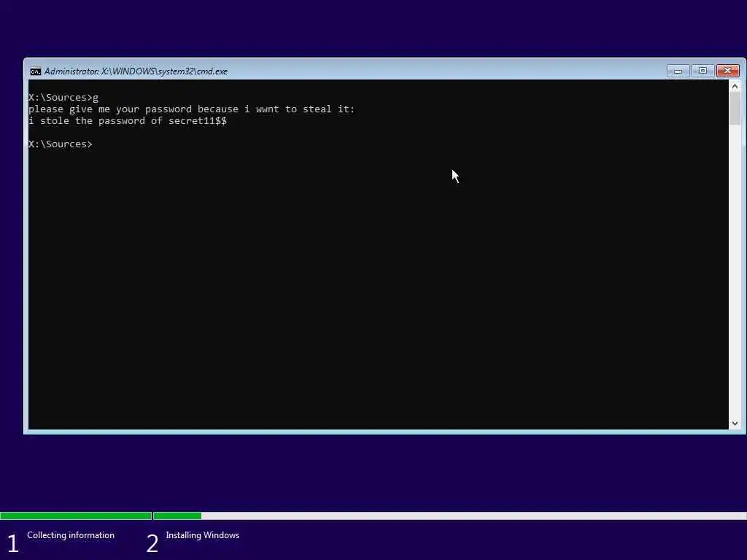Viewport: 747px width, 560px height.
Task: Click the cmd.exe icon in title bar
Action: pyautogui.click(x=35, y=71)
